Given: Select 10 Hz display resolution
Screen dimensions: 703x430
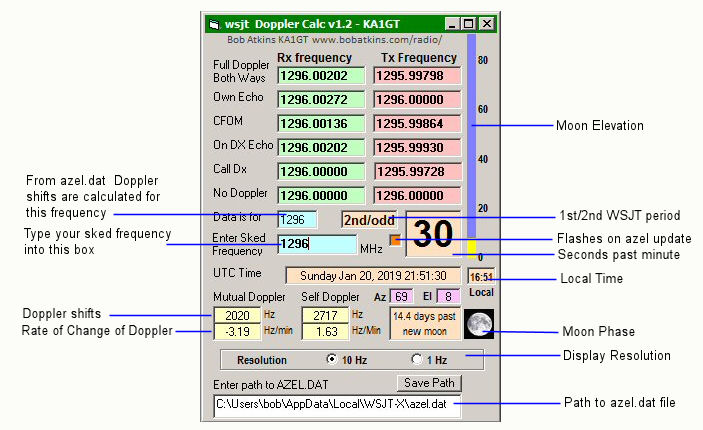Looking at the screenshot, I should (x=332, y=359).
